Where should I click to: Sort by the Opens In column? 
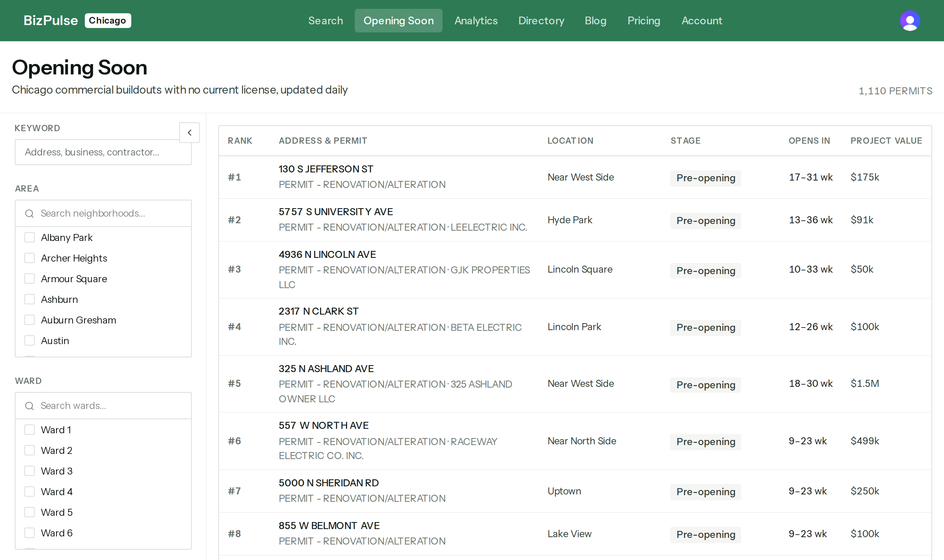click(x=809, y=141)
